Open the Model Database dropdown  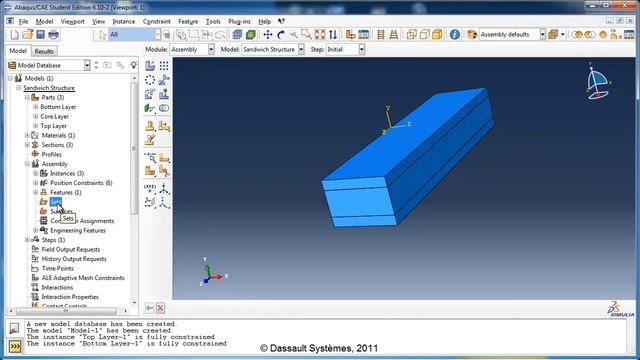[87, 65]
